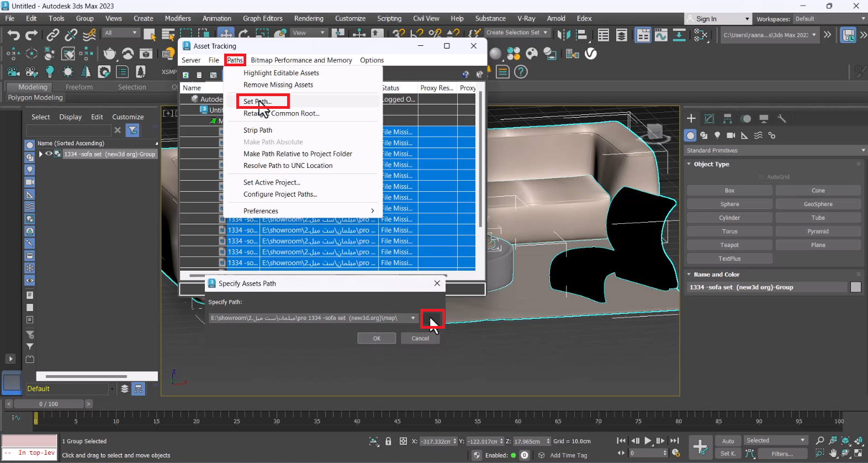Click the Refresh icon in Asset Tracking toolbar
Screen dimensions: 868x463
186,75
